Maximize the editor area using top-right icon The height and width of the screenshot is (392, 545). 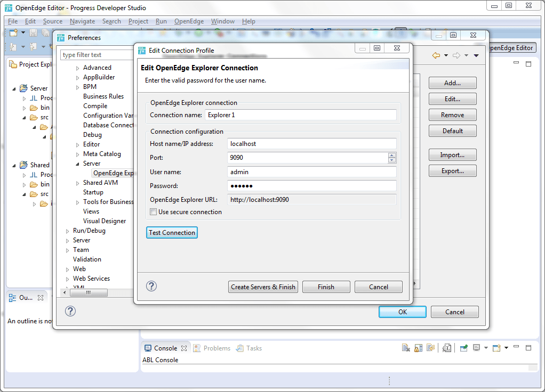528,64
